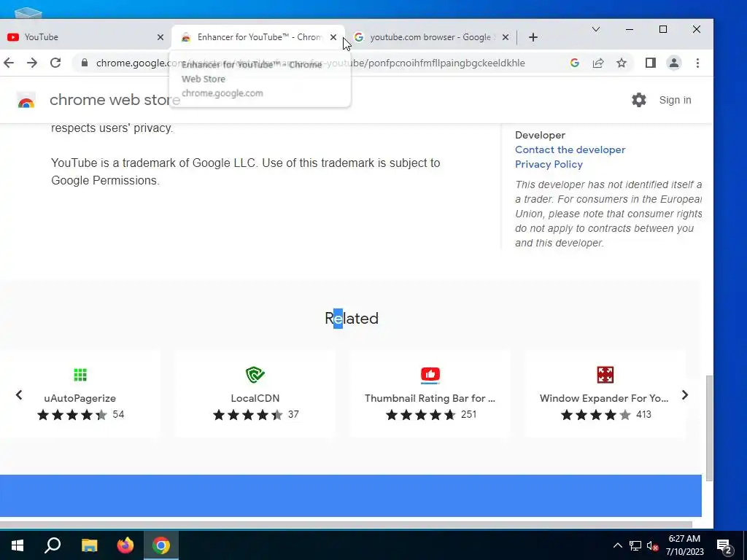The height and width of the screenshot is (560, 747).
Task: Click Window Expander 413 rating stars
Action: (x=595, y=415)
